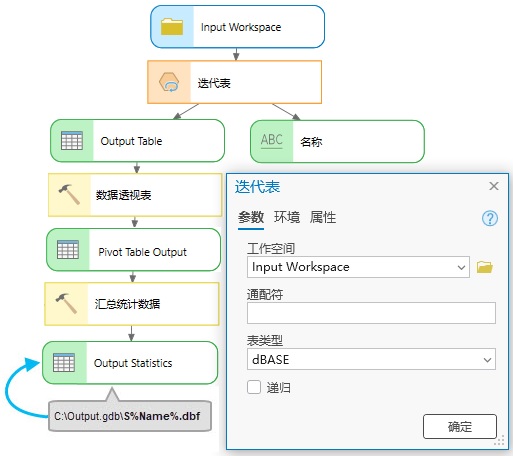Click the 迭代表 dialog title

257,186
